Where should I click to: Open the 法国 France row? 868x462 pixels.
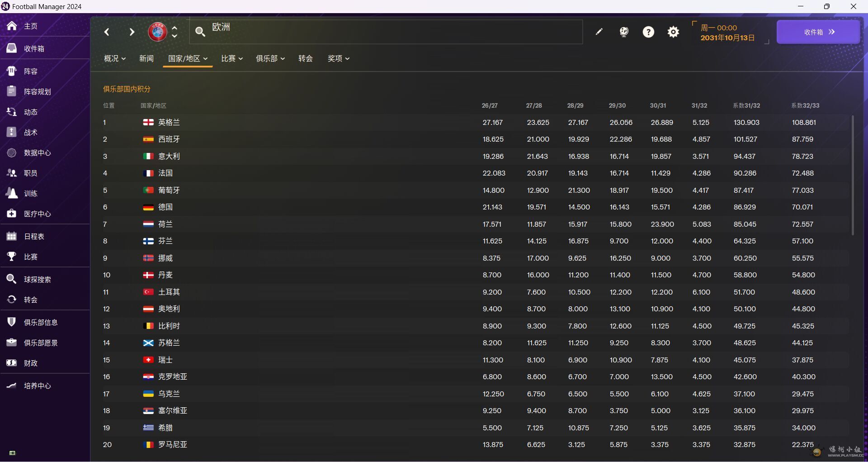(475, 173)
